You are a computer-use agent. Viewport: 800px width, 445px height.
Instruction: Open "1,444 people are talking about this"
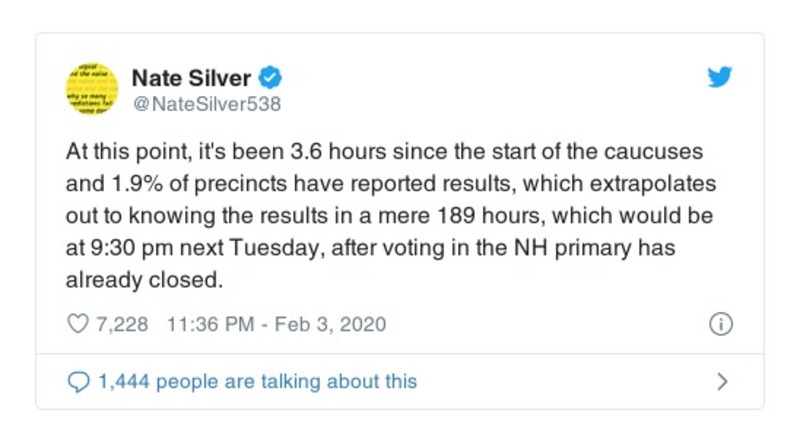pos(257,381)
